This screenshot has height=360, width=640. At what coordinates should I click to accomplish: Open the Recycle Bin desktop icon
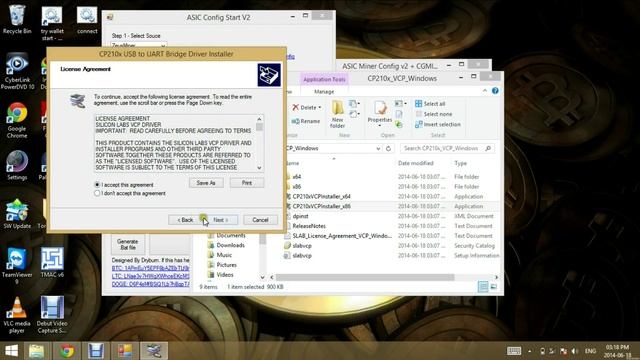(17, 19)
